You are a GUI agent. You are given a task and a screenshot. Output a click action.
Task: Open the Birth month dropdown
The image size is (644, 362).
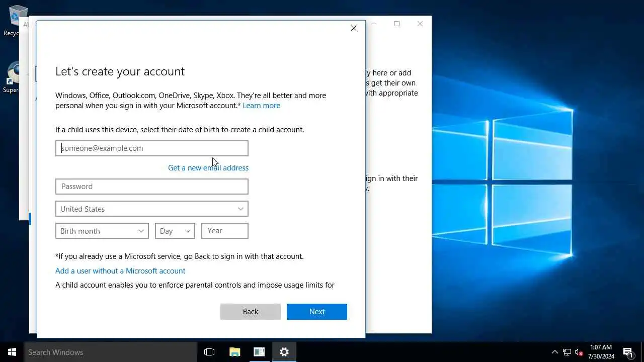coord(102,231)
